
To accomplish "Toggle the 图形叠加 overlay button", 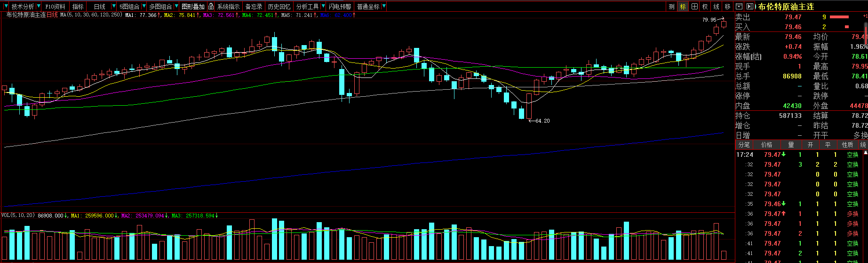I will 193,7.
